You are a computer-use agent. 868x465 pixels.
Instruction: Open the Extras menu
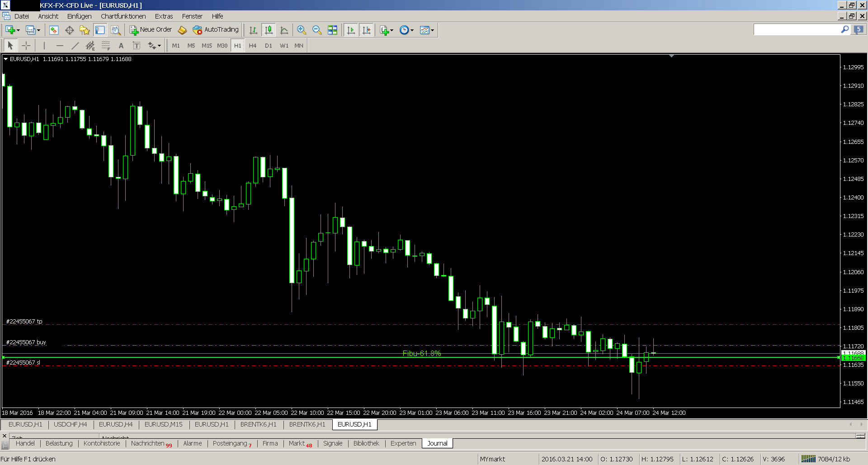tap(164, 16)
